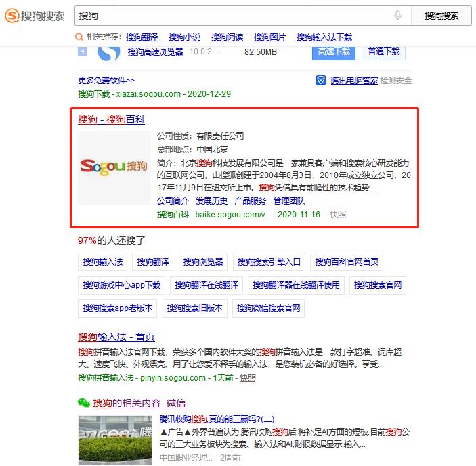The height and width of the screenshot is (466, 476).
Task: Select related search 搜狗游戏中心app下载
Action: tap(121, 285)
